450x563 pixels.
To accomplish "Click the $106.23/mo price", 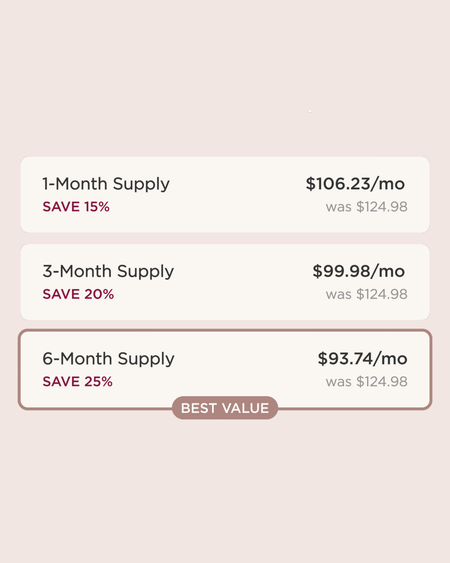I will pyautogui.click(x=355, y=184).
